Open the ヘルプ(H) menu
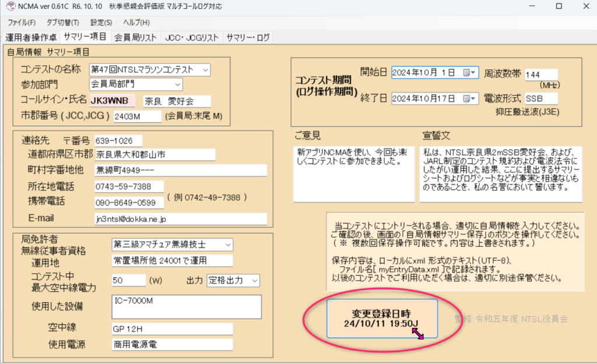 pyautogui.click(x=136, y=23)
